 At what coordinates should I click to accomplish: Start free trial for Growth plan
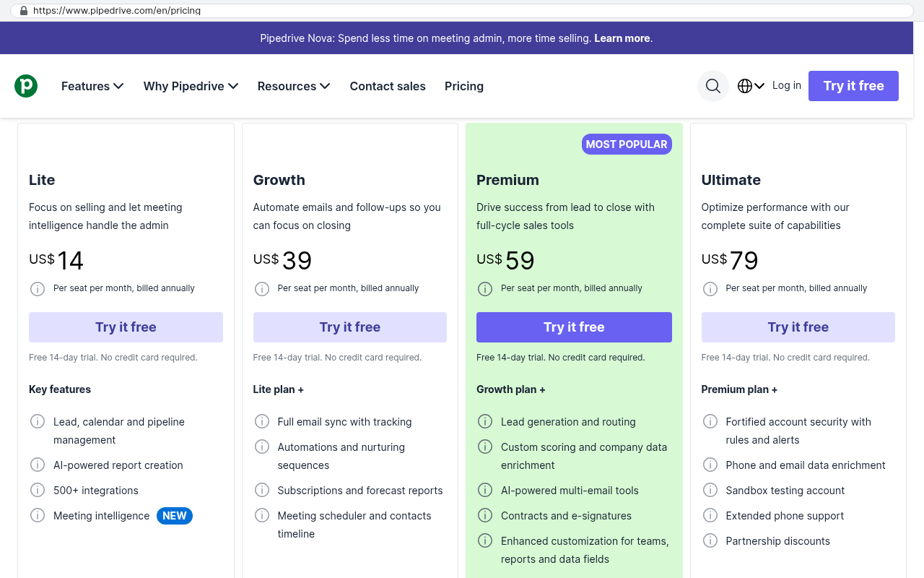point(350,327)
